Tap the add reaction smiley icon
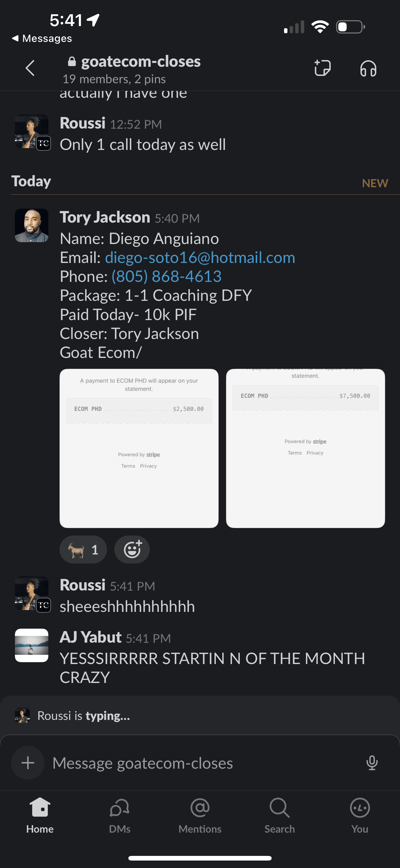Viewport: 400px width, 868px height. tap(132, 549)
